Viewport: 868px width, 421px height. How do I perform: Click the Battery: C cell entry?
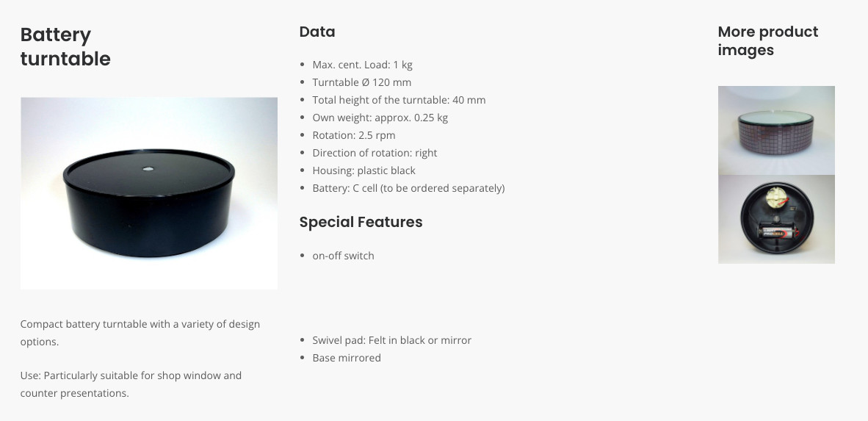408,188
